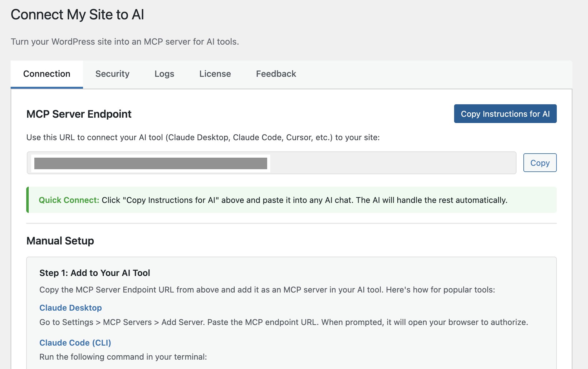Click the AI tool instruction sentence

tap(203, 137)
